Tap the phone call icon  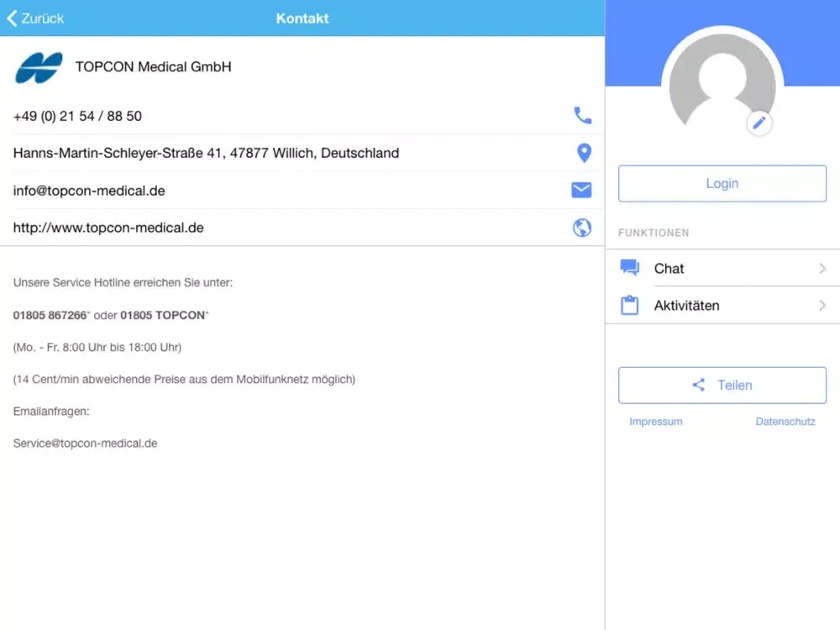pos(582,115)
